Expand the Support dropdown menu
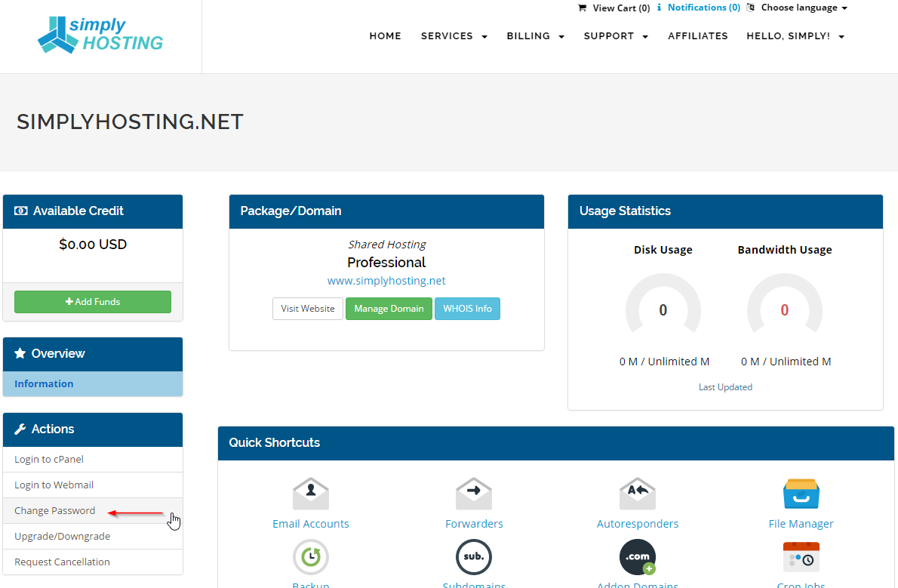The height and width of the screenshot is (588, 898). [x=617, y=36]
